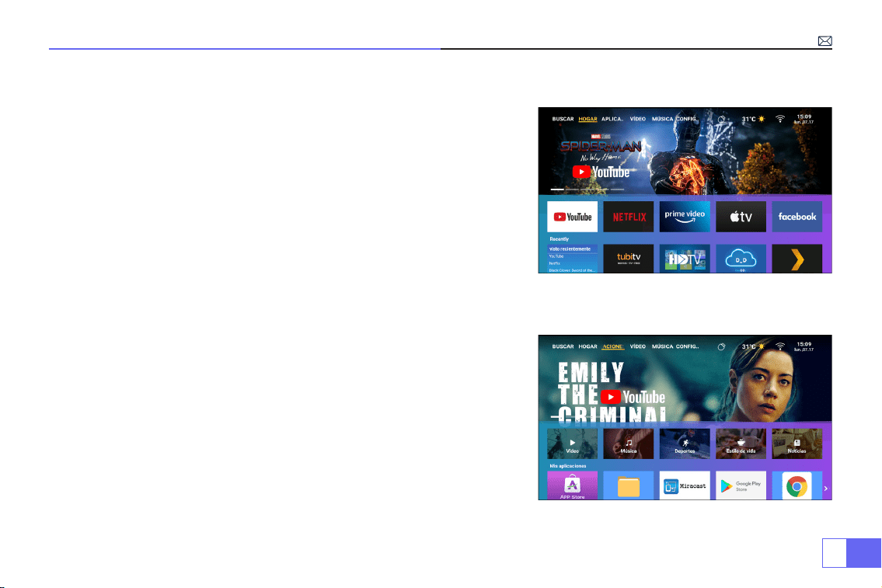Launch the Chrome browser tile
This screenshot has height=588, width=882.
click(797, 485)
